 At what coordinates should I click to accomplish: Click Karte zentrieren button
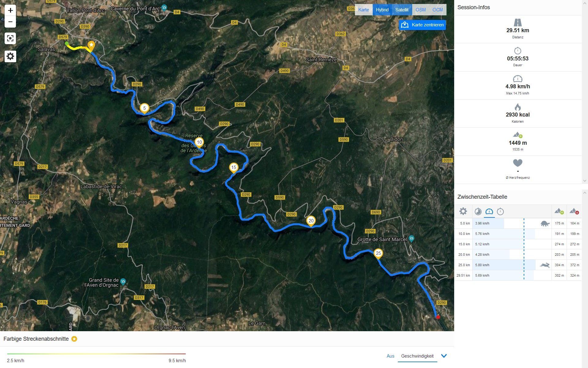422,25
